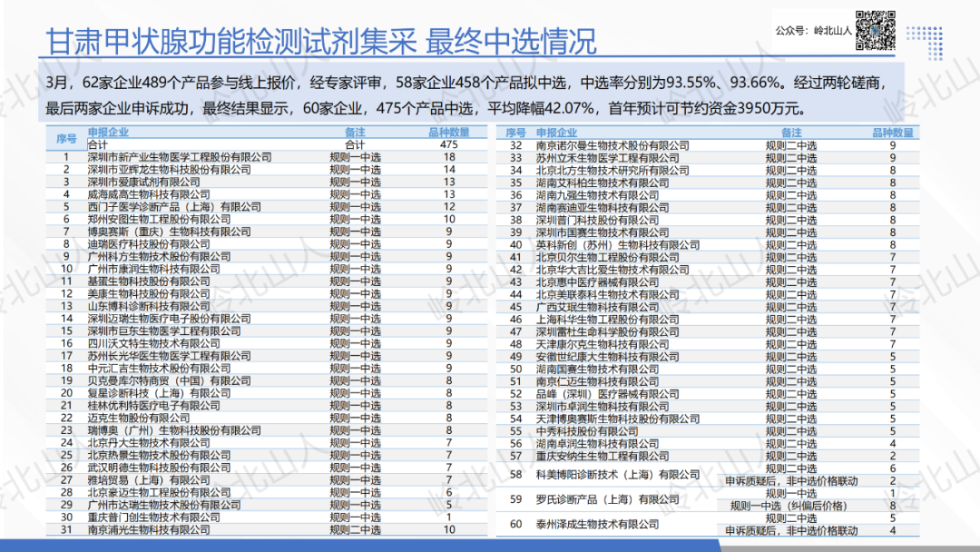Click 广州市康润生物科技有限公司
Image resolution: width=980 pixels, height=552 pixels.
coord(153,269)
